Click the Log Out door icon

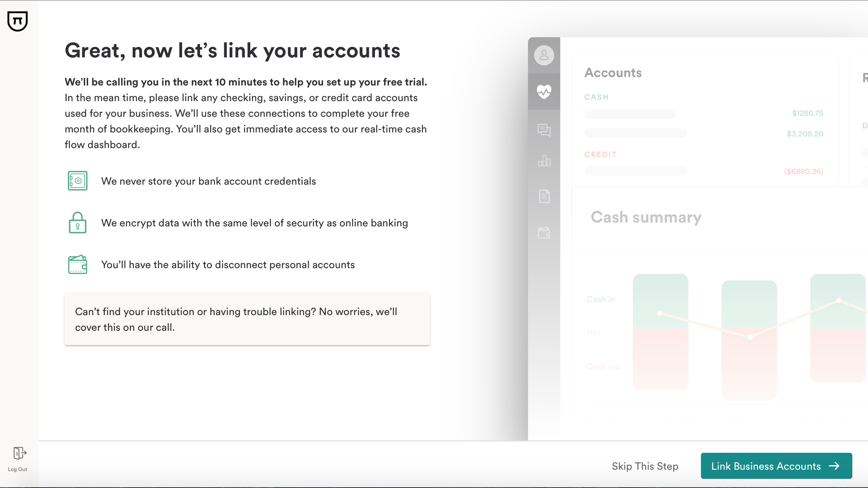click(x=20, y=453)
